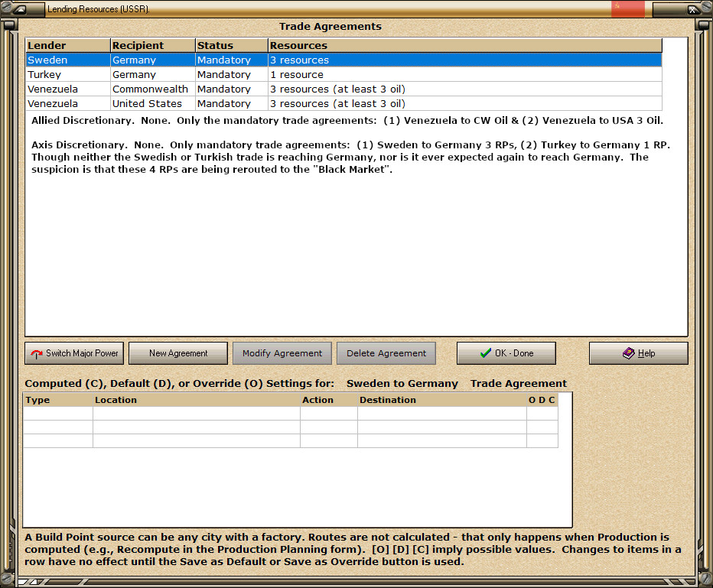
Task: Click the Allied Discretionary notes line
Action: [x=347, y=120]
